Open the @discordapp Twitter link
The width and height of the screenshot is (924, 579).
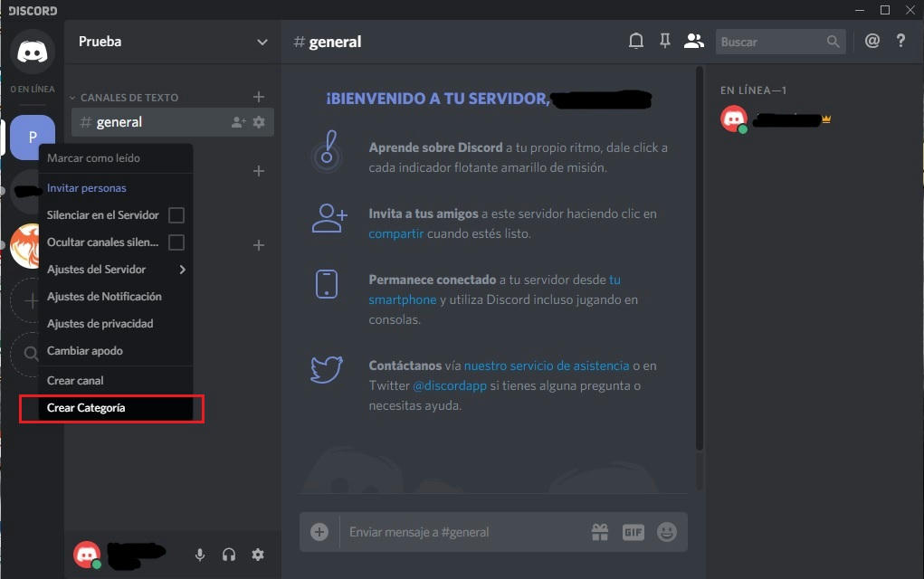coord(450,385)
